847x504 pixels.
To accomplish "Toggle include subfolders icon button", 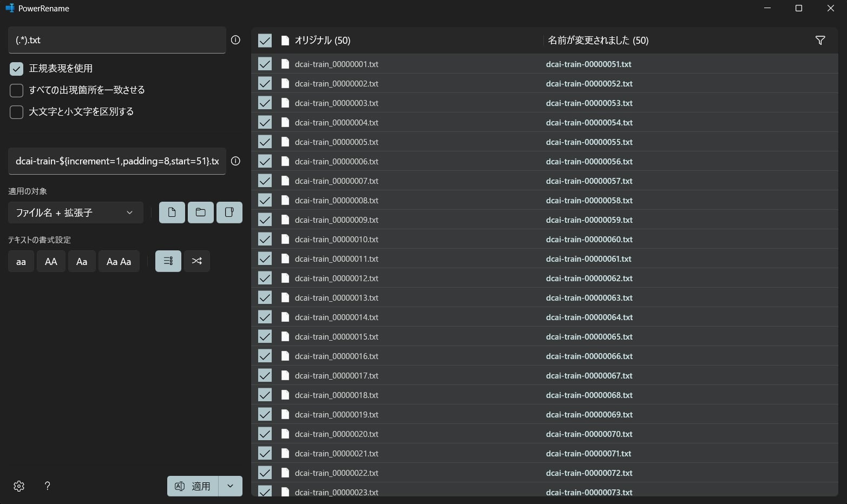I will pyautogui.click(x=229, y=213).
